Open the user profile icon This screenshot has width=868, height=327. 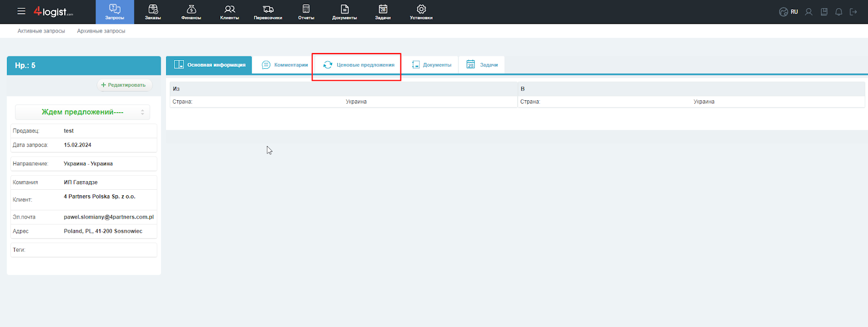[x=809, y=11]
